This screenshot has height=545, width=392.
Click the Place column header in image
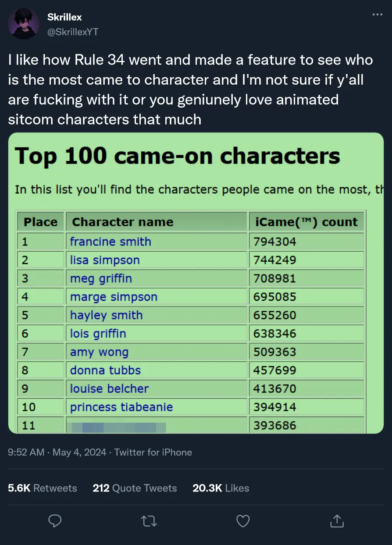(40, 222)
